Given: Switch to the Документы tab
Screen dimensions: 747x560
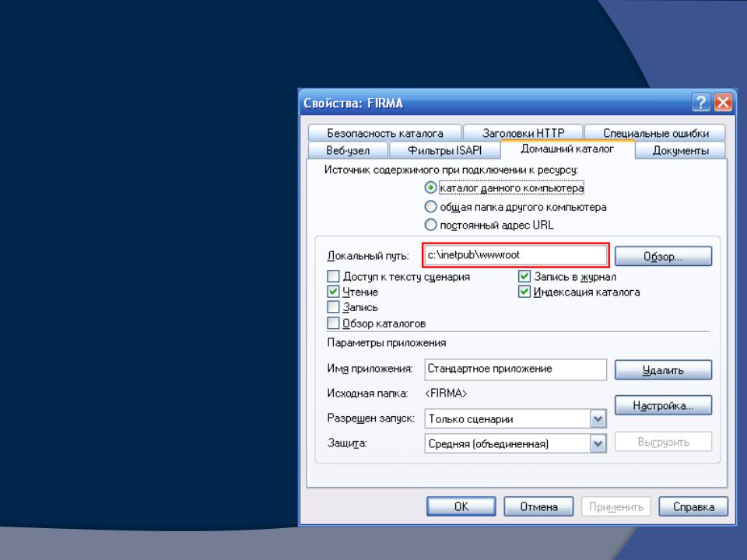Looking at the screenshot, I should 680,150.
